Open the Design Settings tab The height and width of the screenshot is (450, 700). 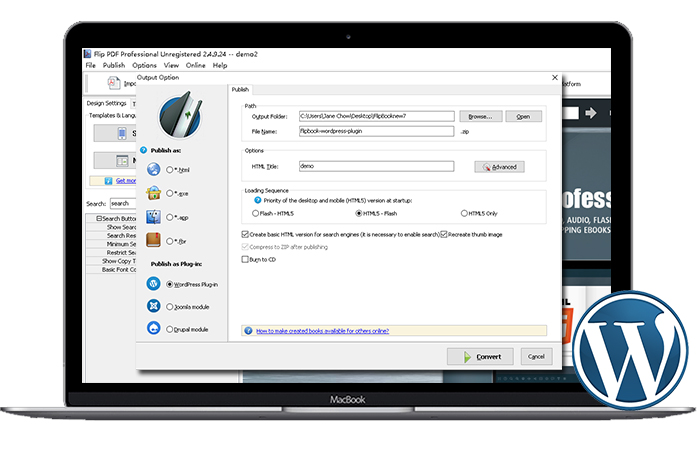pyautogui.click(x=106, y=103)
